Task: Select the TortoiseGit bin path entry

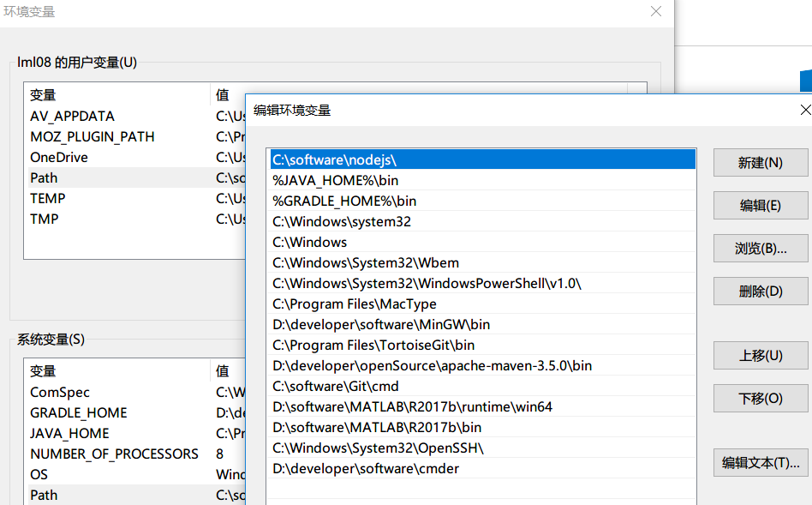Action: [385, 345]
